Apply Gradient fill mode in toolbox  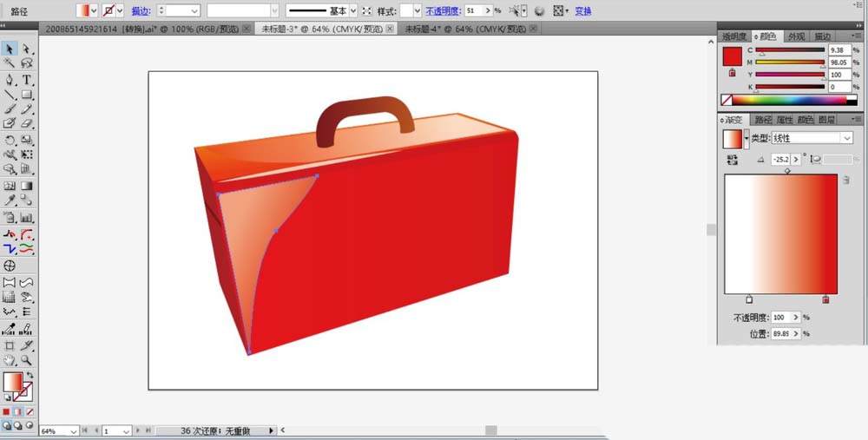tap(17, 411)
